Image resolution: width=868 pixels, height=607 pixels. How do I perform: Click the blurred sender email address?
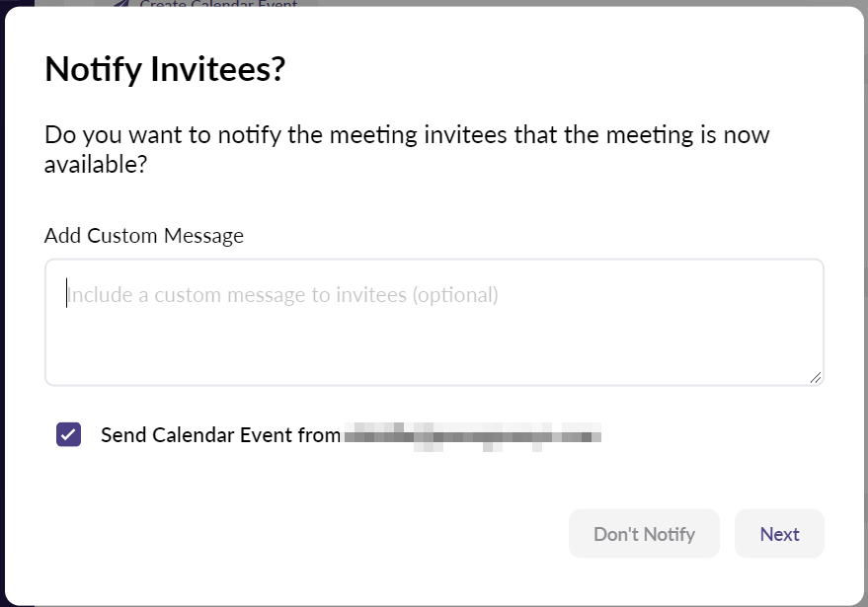click(472, 434)
